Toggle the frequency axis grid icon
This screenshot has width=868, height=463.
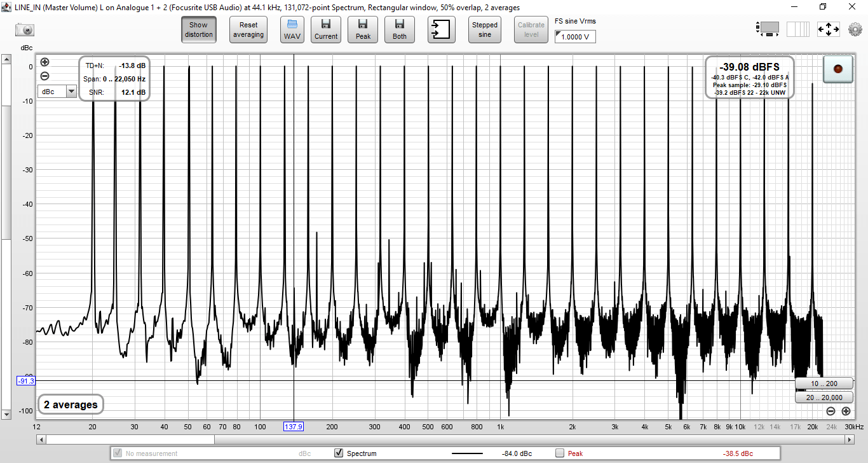click(x=798, y=29)
